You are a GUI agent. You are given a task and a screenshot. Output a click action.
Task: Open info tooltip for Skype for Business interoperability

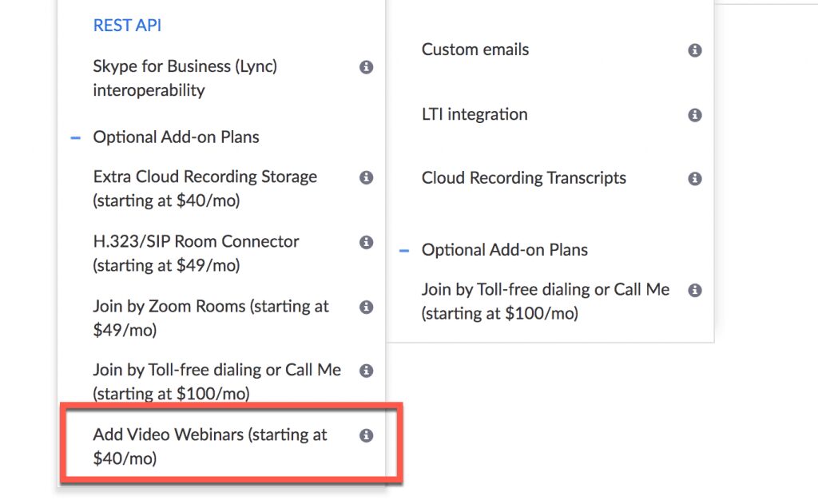tap(367, 67)
